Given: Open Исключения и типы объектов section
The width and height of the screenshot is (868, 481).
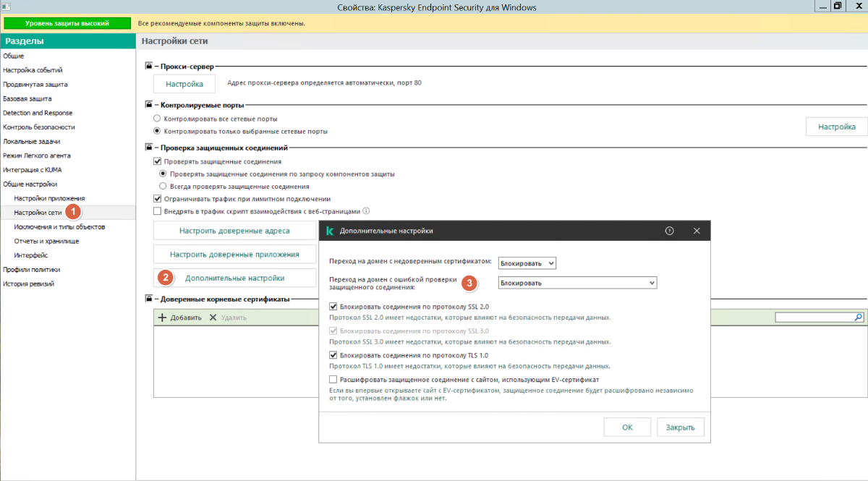Looking at the screenshot, I should pos(59,226).
